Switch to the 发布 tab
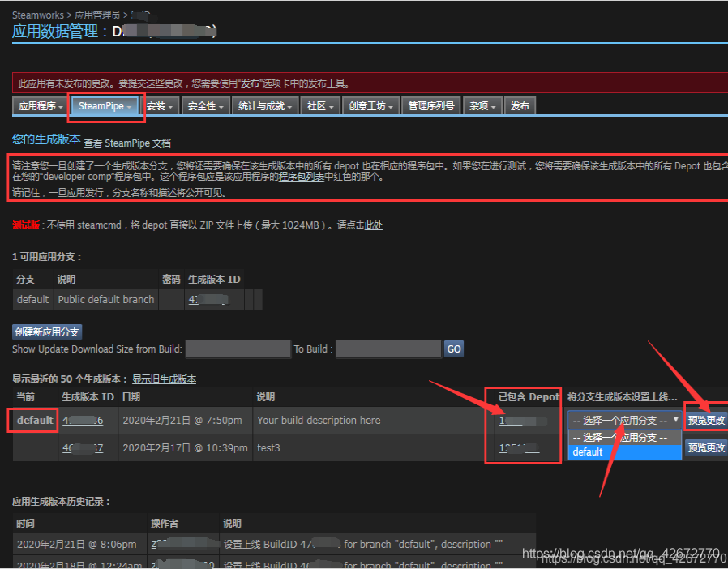This screenshot has width=728, height=569. click(520, 106)
